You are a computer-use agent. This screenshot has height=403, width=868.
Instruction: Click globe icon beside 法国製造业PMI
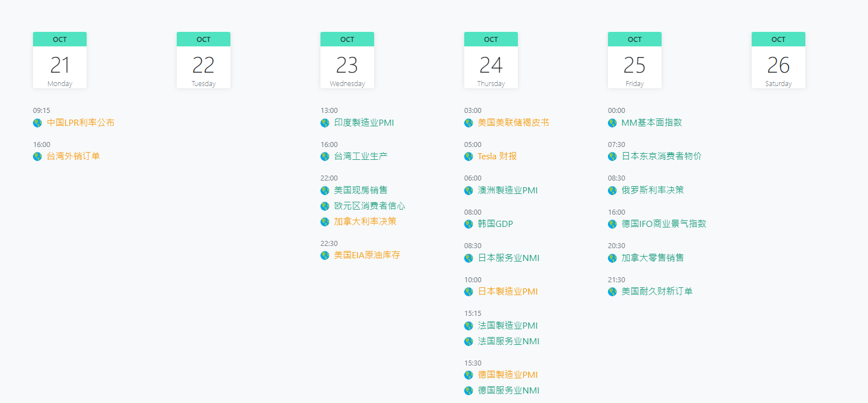click(469, 326)
